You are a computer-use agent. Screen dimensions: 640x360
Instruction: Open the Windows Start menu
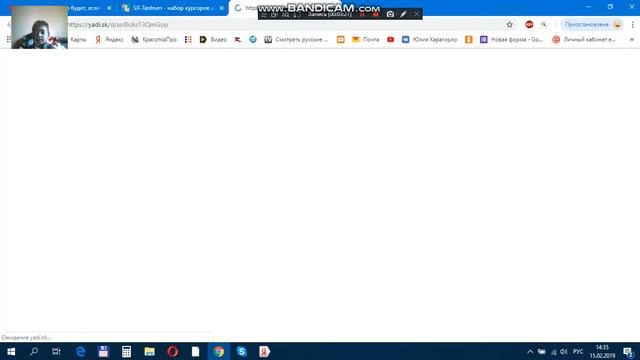pyautogui.click(x=11, y=351)
